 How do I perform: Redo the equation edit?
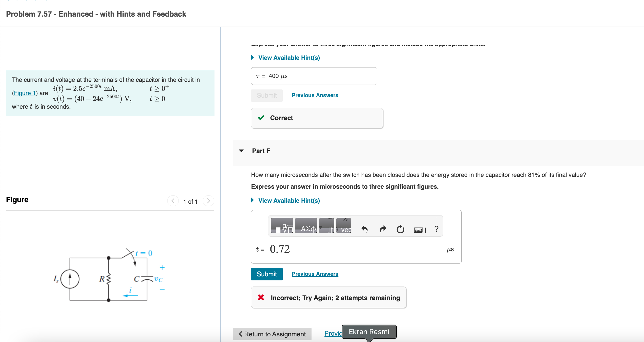[383, 229]
